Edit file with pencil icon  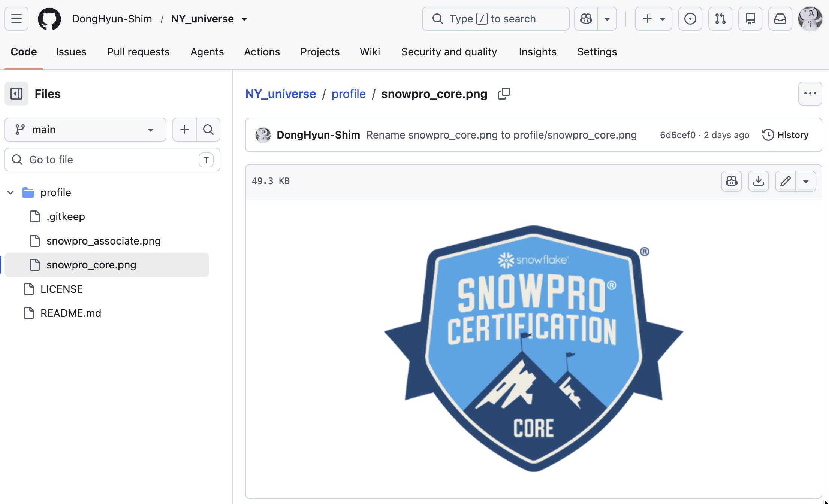(786, 181)
